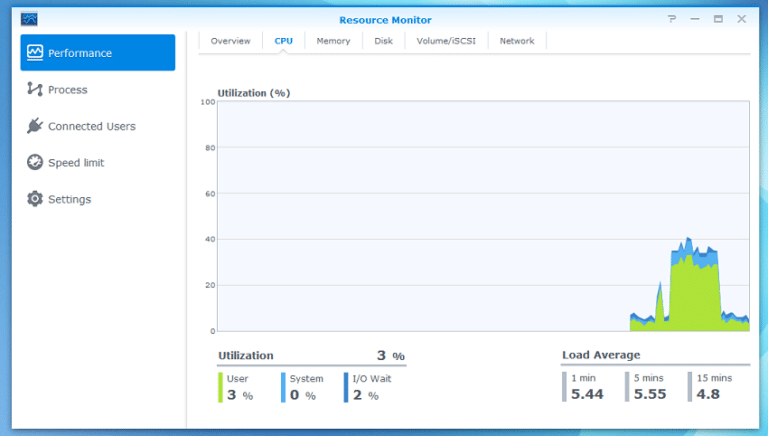This screenshot has height=436, width=768.
Task: Click the Process branch icon in sidebar
Action: tap(35, 89)
